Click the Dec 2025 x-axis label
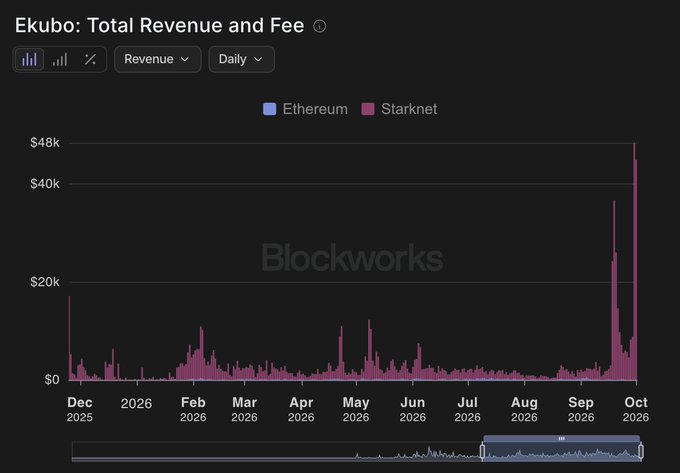 (80, 409)
